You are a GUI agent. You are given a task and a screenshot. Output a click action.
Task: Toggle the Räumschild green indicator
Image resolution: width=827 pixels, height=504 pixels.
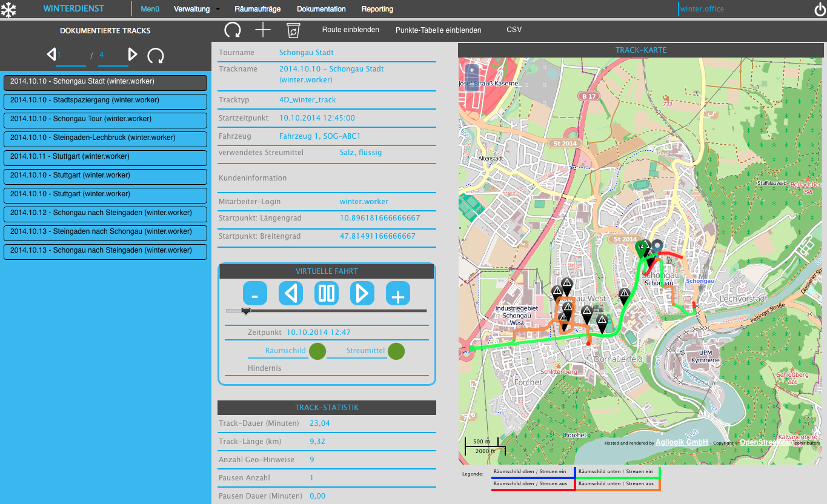tap(317, 351)
